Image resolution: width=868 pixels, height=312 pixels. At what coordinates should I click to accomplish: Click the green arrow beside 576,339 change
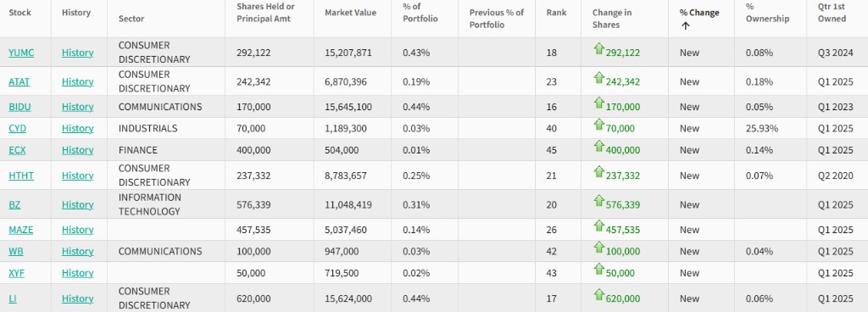point(598,202)
